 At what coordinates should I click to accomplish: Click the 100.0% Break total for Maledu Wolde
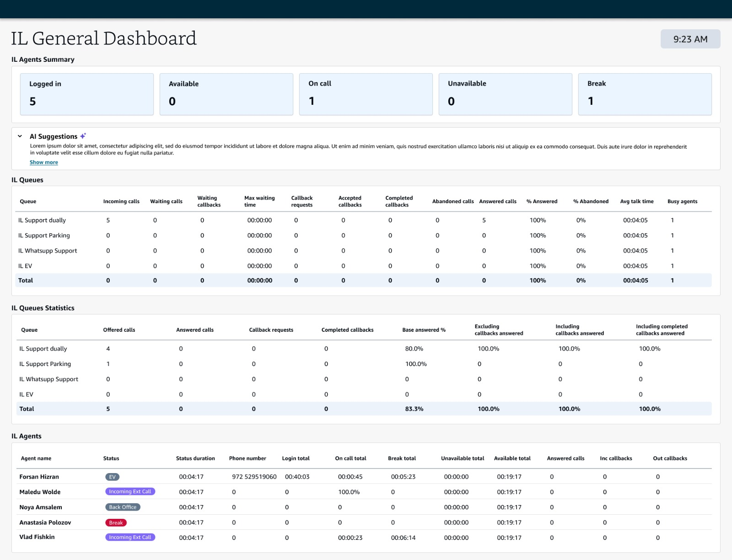coord(349,491)
